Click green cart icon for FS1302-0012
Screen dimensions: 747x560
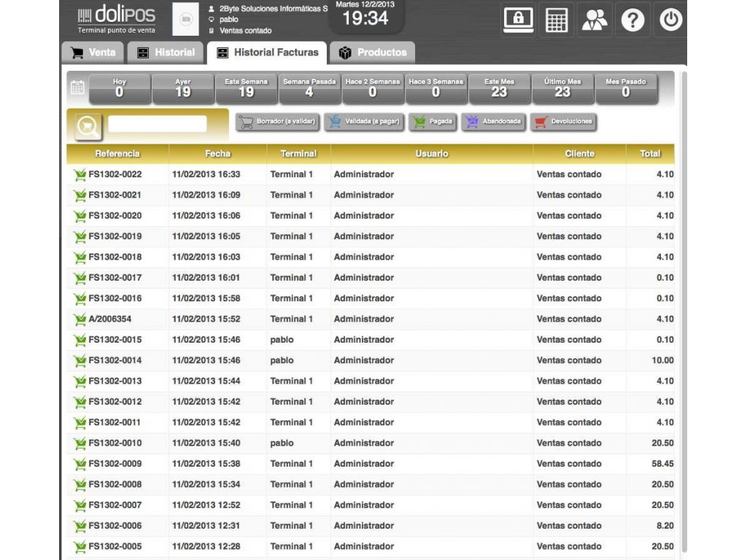pos(80,402)
